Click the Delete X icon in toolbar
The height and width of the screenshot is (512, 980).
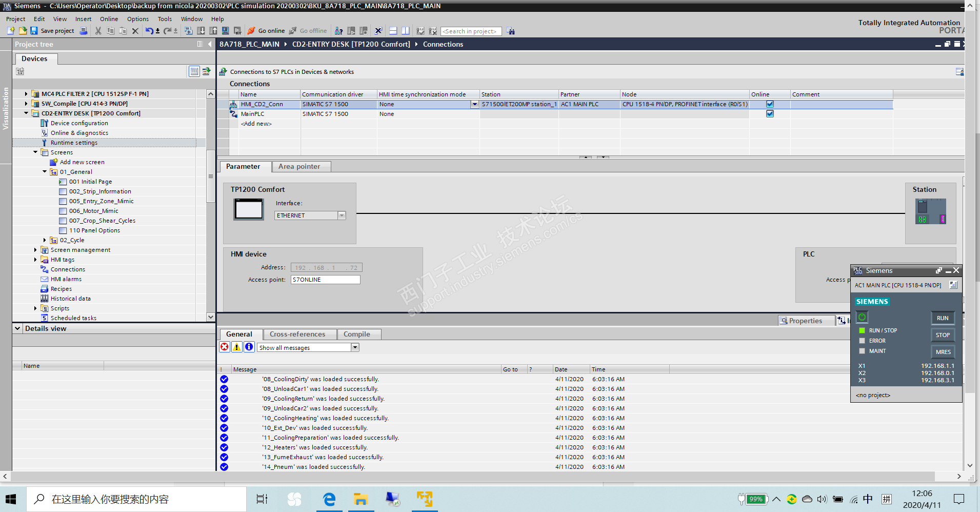tap(135, 31)
